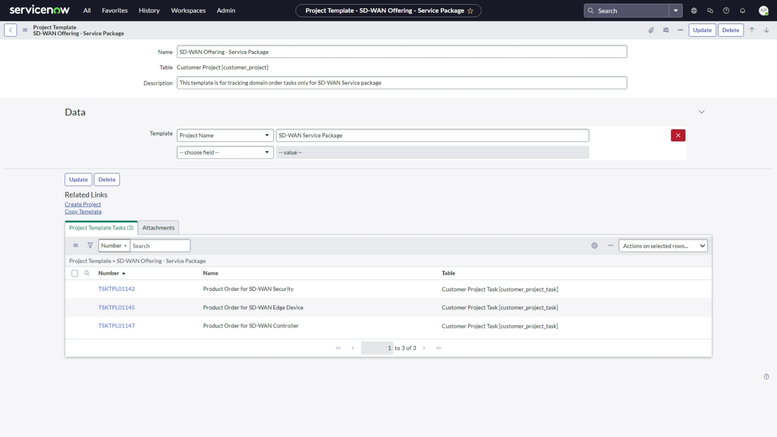Select all rows checkbox in list header
The width and height of the screenshot is (777, 437).
tap(74, 273)
